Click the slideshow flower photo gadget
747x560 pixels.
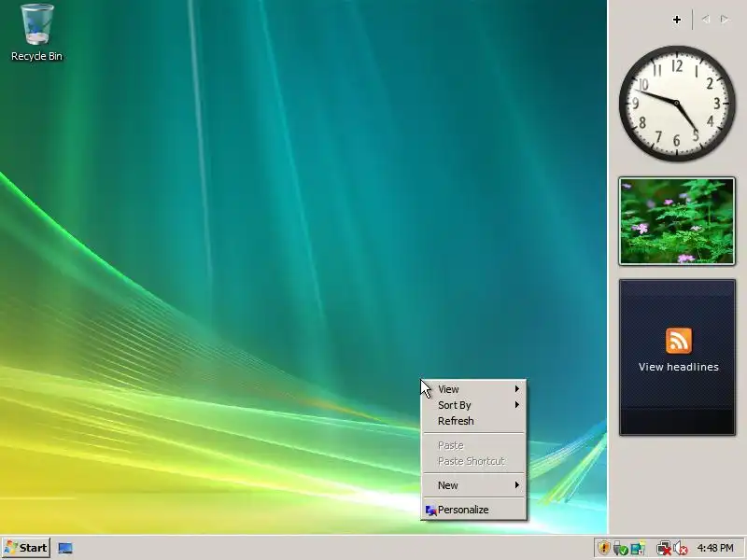pyautogui.click(x=677, y=221)
